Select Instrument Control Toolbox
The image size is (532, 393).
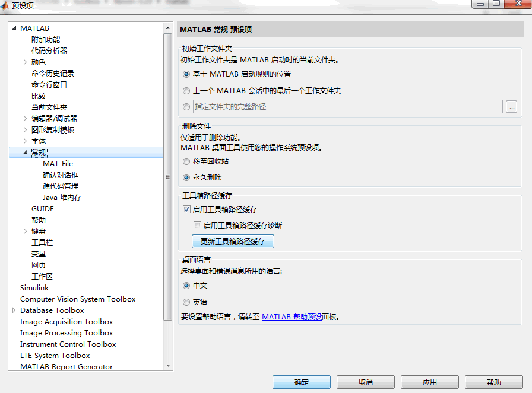pyautogui.click(x=68, y=344)
